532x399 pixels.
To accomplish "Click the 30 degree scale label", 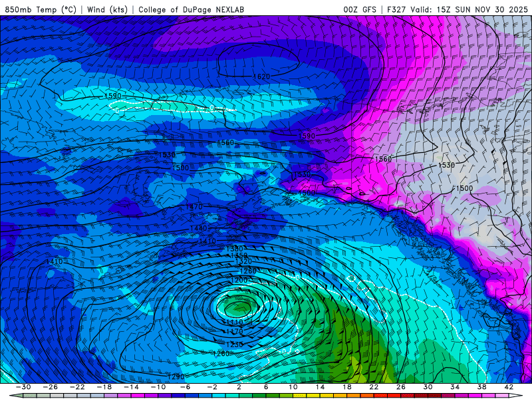I will (x=428, y=387).
